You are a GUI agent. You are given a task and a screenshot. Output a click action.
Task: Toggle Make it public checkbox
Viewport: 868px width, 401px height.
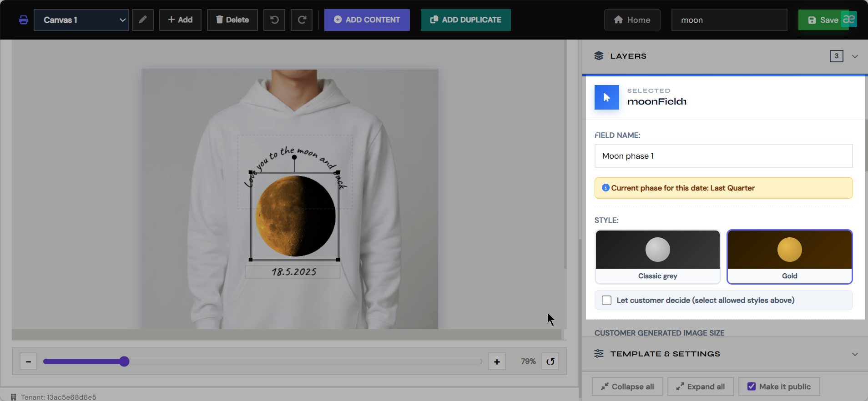click(x=752, y=386)
